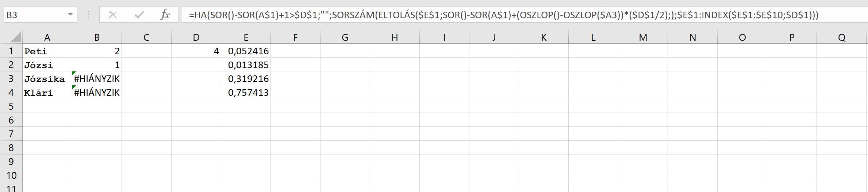Image resolution: width=868 pixels, height=192 pixels.
Task: Select column D header
Action: pos(196,37)
